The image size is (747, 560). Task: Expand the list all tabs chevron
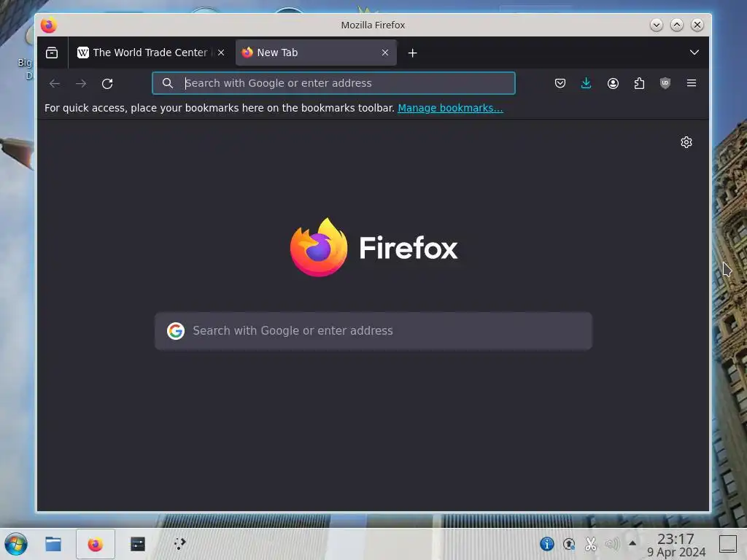694,52
